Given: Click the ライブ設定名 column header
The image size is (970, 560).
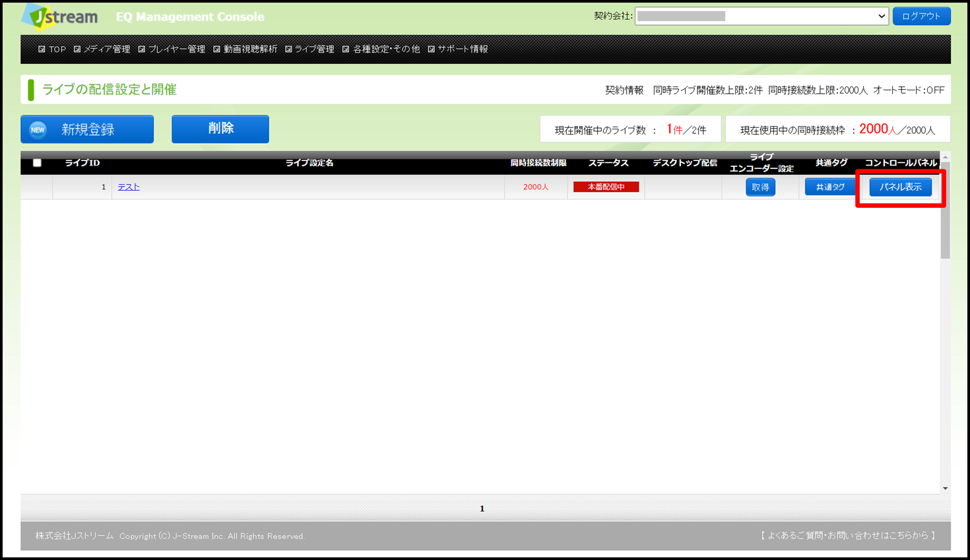Looking at the screenshot, I should 309,163.
